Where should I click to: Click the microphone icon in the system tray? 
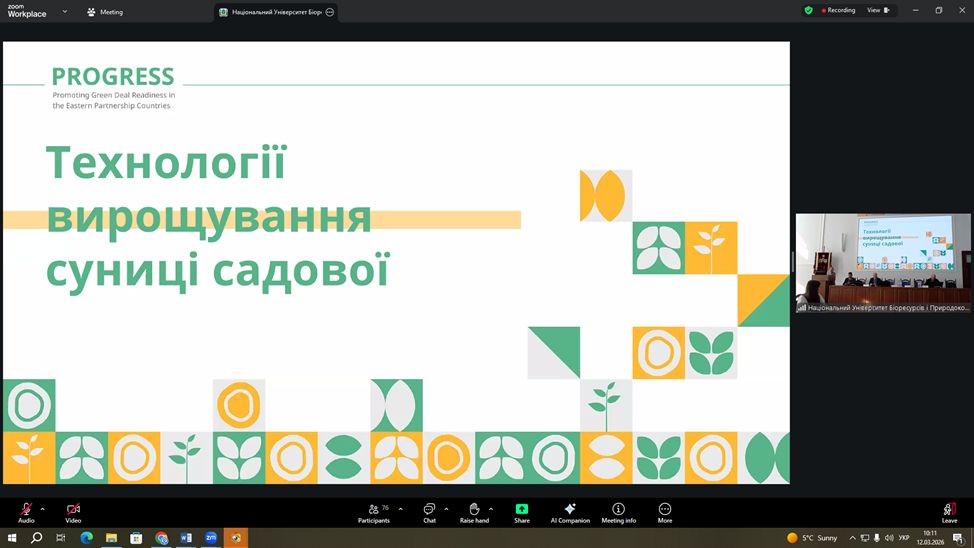[x=876, y=538]
